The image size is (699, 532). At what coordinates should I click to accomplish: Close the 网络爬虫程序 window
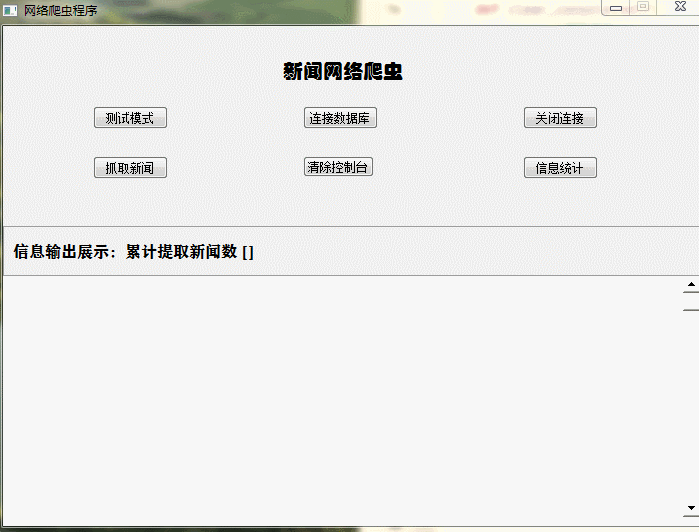click(680, 6)
